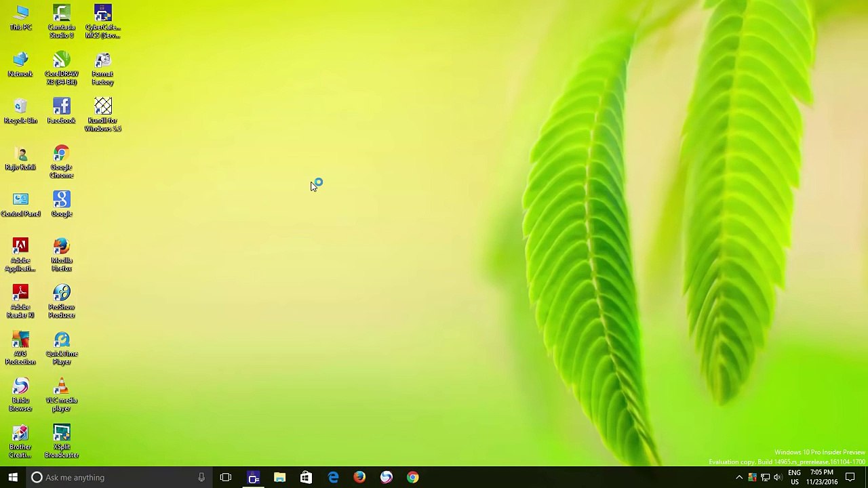The width and height of the screenshot is (868, 488).
Task: Select the AVG Protection desktop shortcut
Action: [x=20, y=348]
